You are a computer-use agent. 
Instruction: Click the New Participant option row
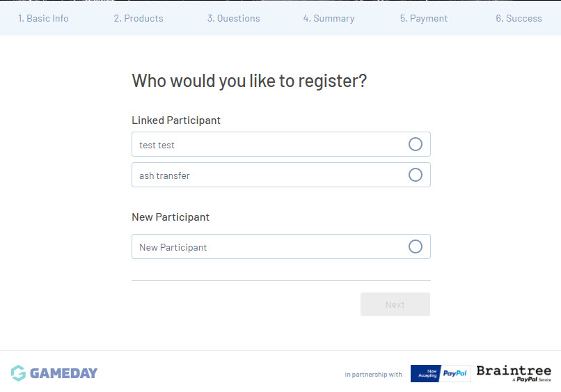click(x=264, y=247)
